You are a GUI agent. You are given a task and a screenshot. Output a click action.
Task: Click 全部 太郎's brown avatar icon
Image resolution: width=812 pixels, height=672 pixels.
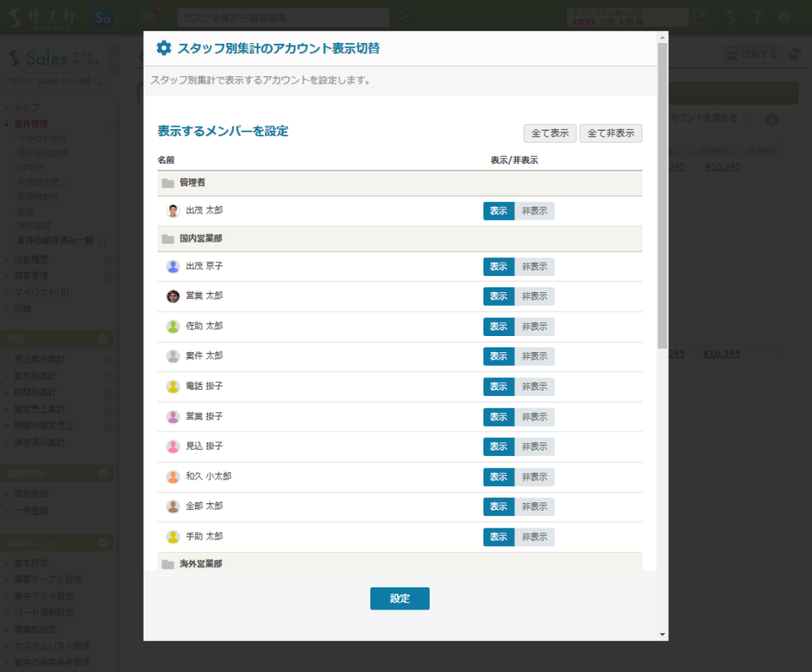pyautogui.click(x=173, y=506)
